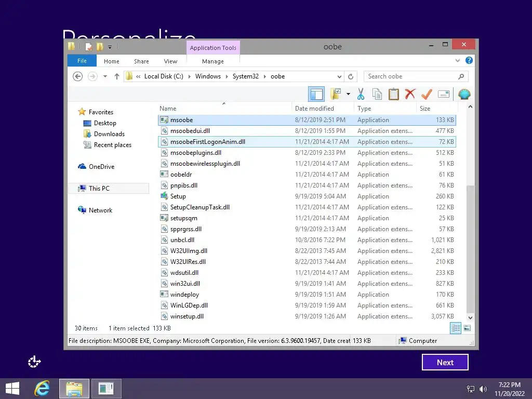Open Folder Options from the toolbar
This screenshot has height=399, width=532.
coord(336,94)
